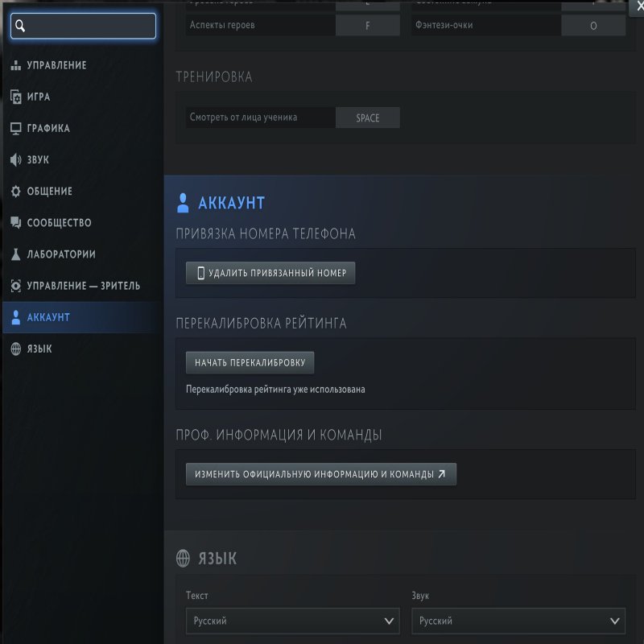Click the Сообщество chat bubbles icon
The width and height of the screenshot is (644, 644).
point(16,223)
